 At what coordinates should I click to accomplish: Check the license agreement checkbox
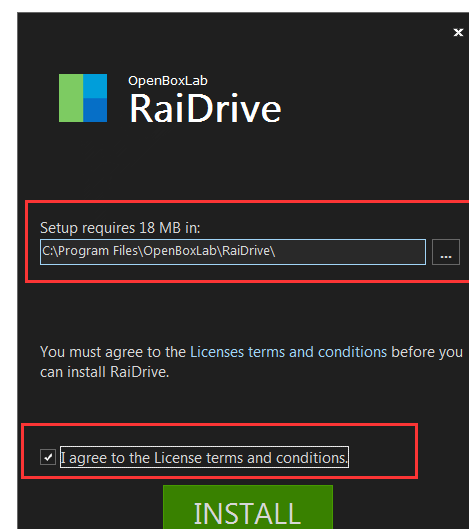pyautogui.click(x=48, y=457)
